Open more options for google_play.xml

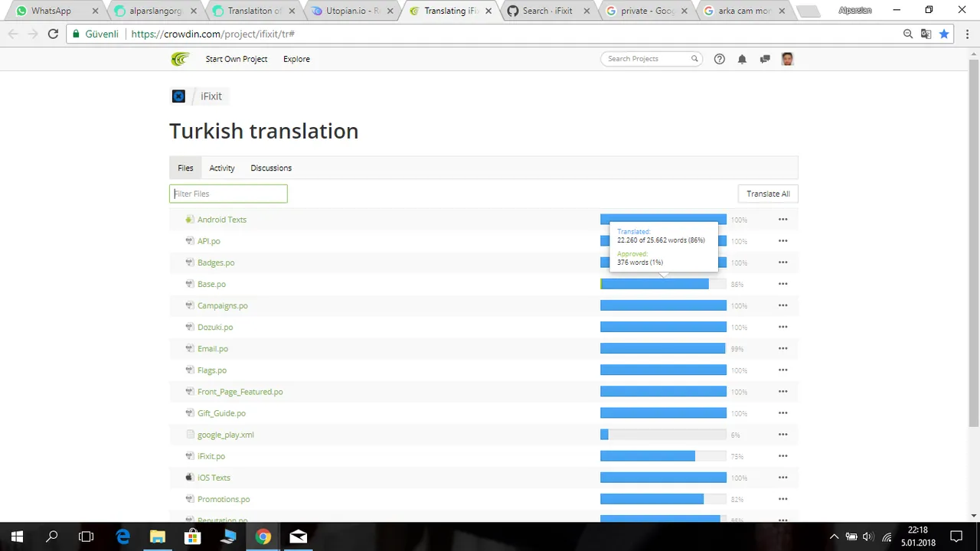pos(782,435)
